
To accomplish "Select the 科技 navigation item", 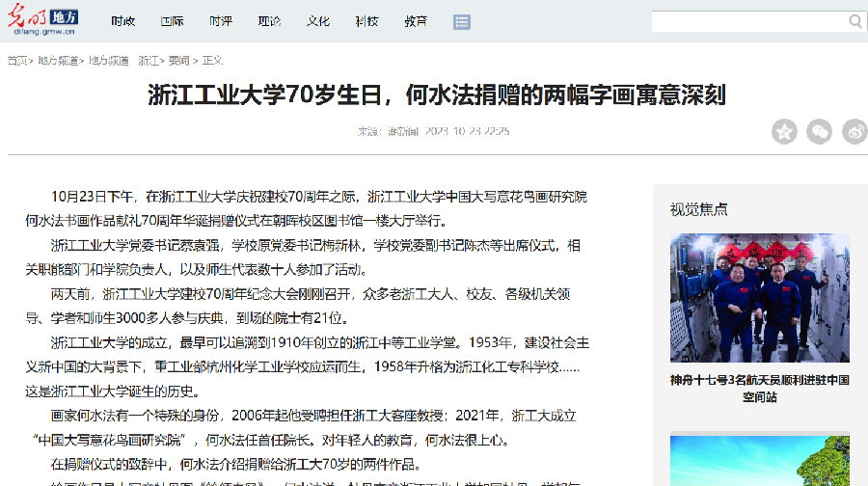I will click(x=366, y=21).
